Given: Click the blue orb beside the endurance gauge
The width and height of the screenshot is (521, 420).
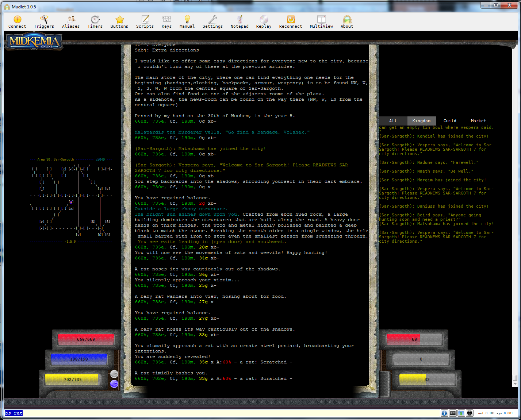Looking at the screenshot, I should pyautogui.click(x=114, y=384).
